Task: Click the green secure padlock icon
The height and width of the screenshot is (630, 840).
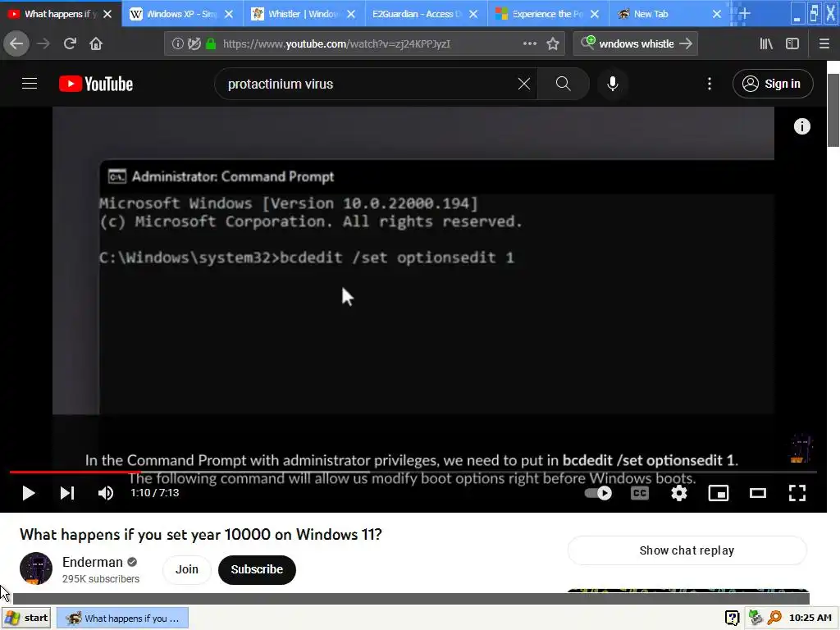Action: 211,44
